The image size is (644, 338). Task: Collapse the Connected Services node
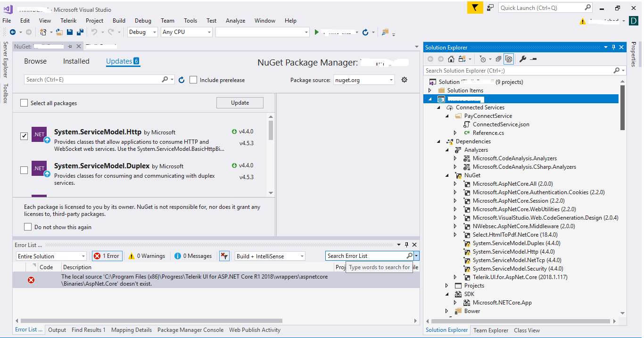(x=438, y=107)
